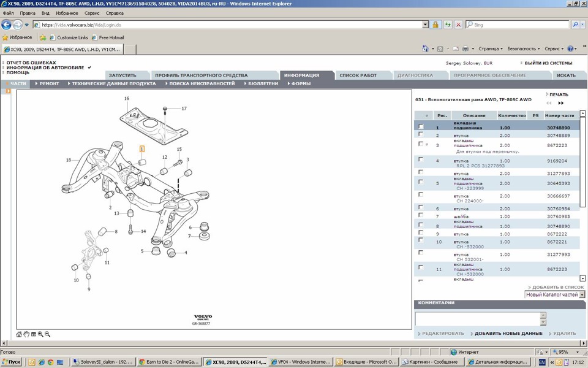Go to next page with double arrow
The image size is (588, 368).
[x=560, y=103]
